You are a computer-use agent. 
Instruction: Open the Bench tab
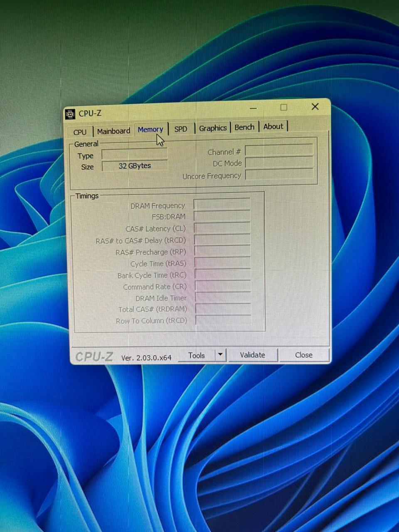[x=244, y=127]
